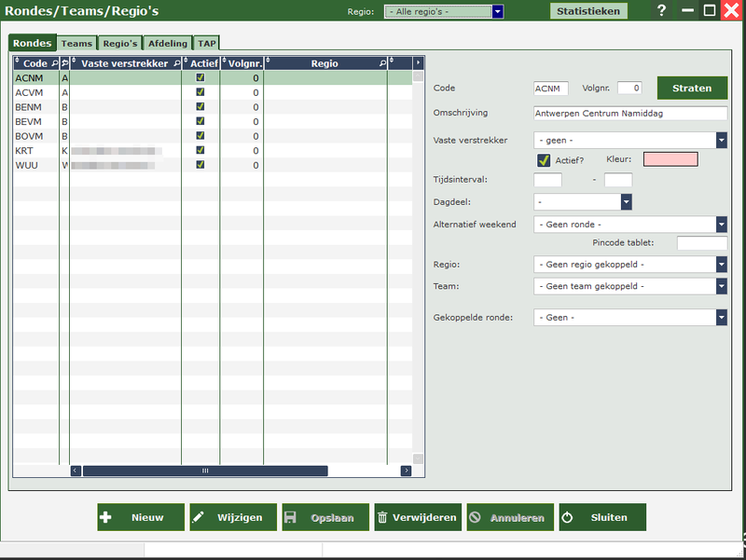
Task: Click the pink Kleur color swatch
Action: (x=670, y=159)
